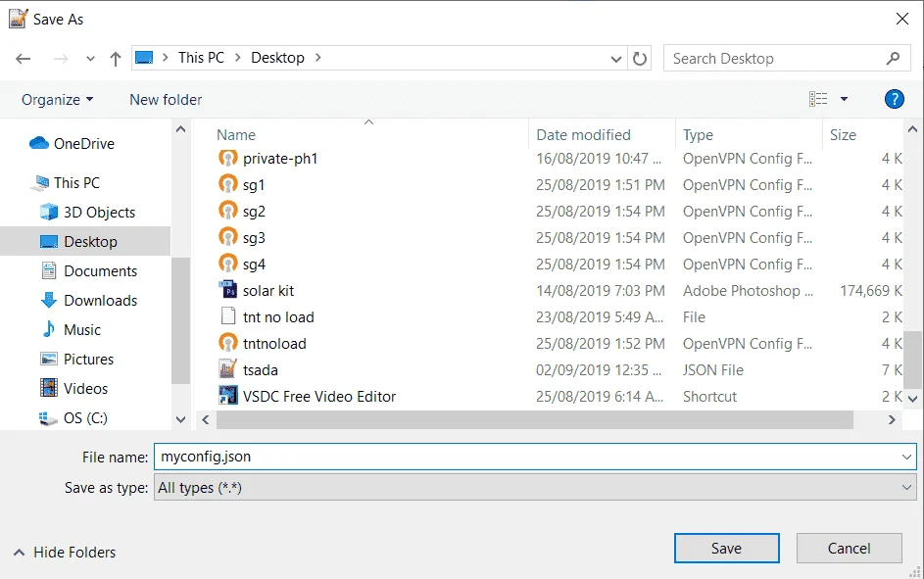
Task: Select OneDrive in the navigation pane
Action: tap(72, 143)
